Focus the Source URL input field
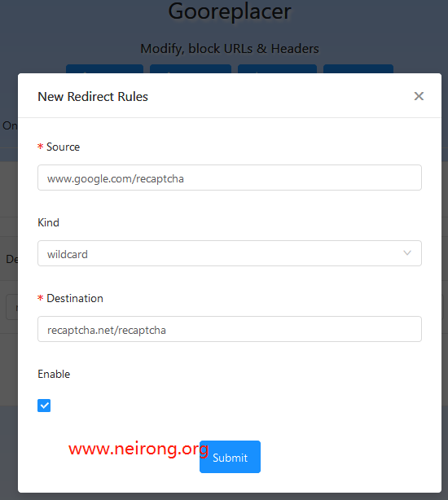The height and width of the screenshot is (500, 448). pos(230,178)
